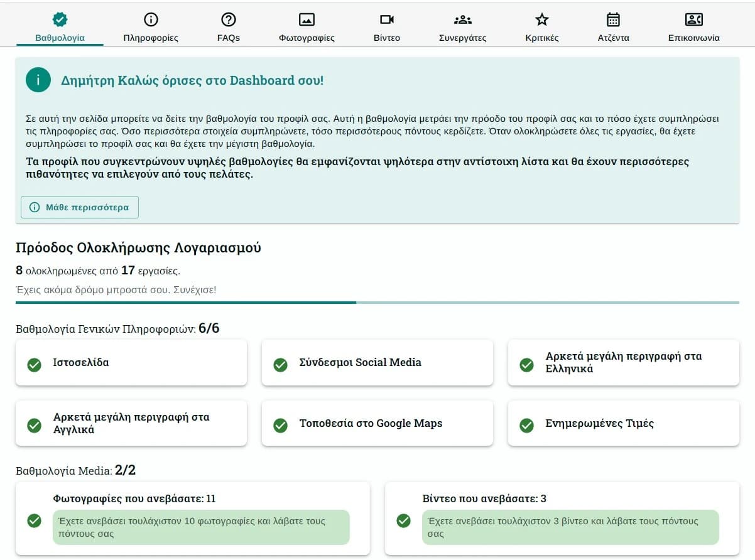Viewport: 755px width, 560px height.
Task: Click the contact card icon above Επικοινωνία
Action: tap(694, 19)
